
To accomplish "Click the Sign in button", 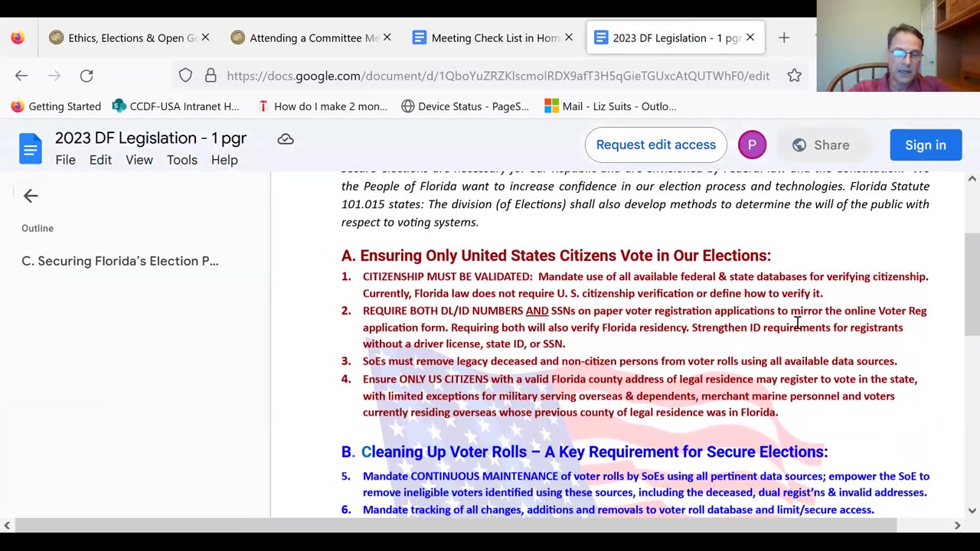I will pos(926,145).
